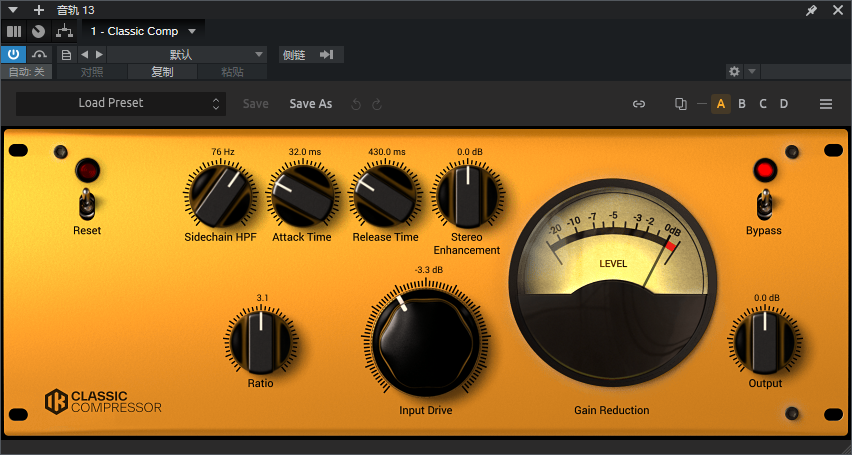Go to the previous preset arrow
This screenshot has height=455, width=852.
click(84, 55)
